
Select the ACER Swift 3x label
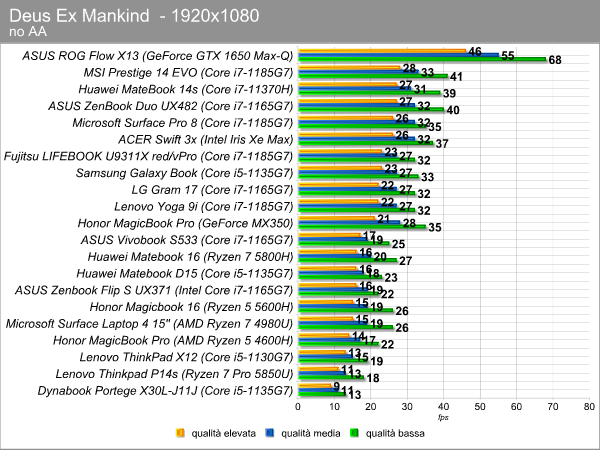pyautogui.click(x=205, y=140)
